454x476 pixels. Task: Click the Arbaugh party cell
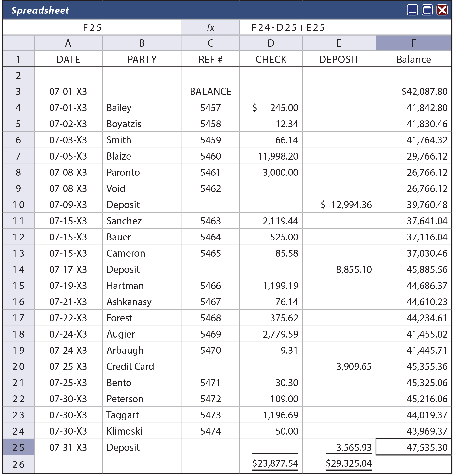[142, 350]
